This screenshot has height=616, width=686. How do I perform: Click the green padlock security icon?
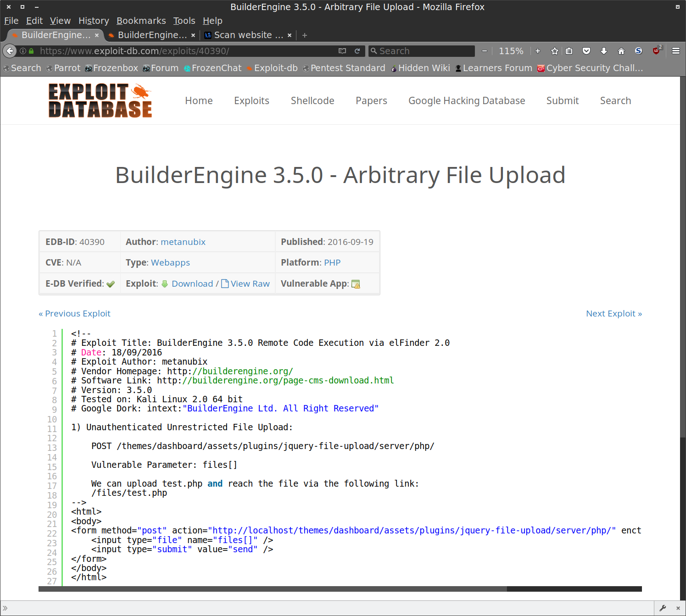point(31,51)
